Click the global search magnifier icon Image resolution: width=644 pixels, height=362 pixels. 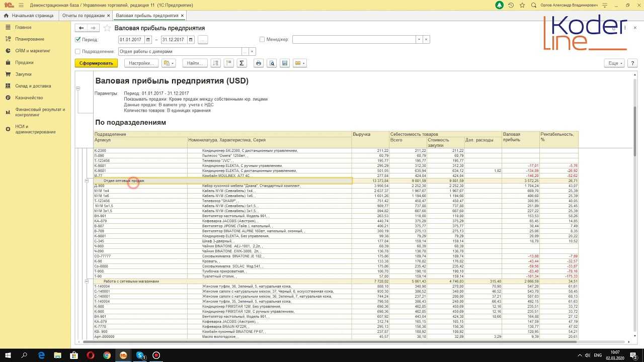pyautogui.click(x=534, y=5)
